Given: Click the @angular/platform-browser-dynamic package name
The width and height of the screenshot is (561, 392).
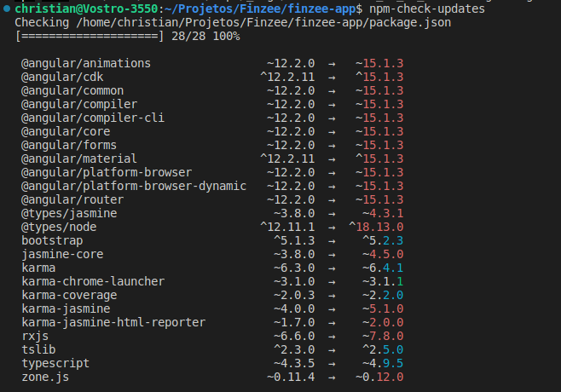Looking at the screenshot, I should pyautogui.click(x=134, y=186).
